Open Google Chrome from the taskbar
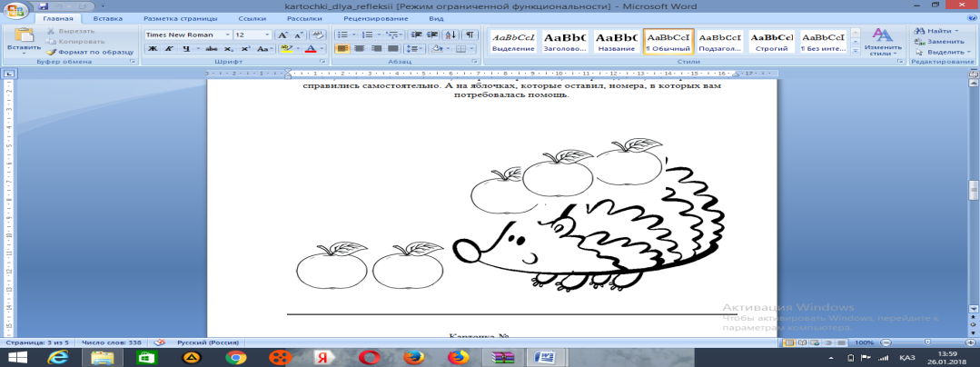The width and height of the screenshot is (980, 367). pyautogui.click(x=236, y=358)
